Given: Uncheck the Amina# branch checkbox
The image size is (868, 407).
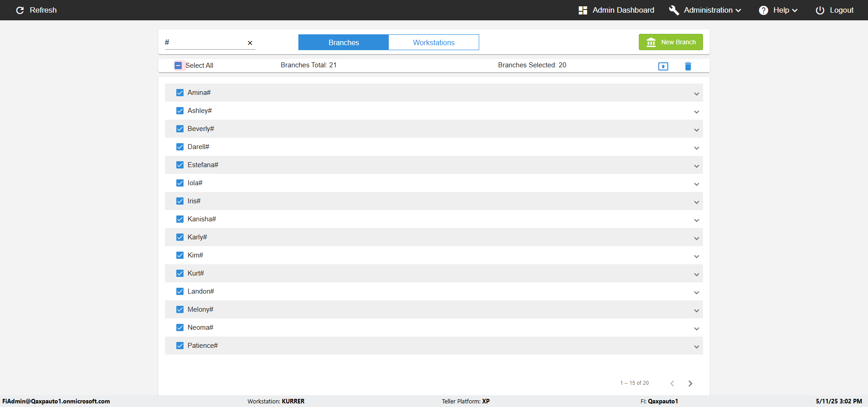Looking at the screenshot, I should (180, 93).
